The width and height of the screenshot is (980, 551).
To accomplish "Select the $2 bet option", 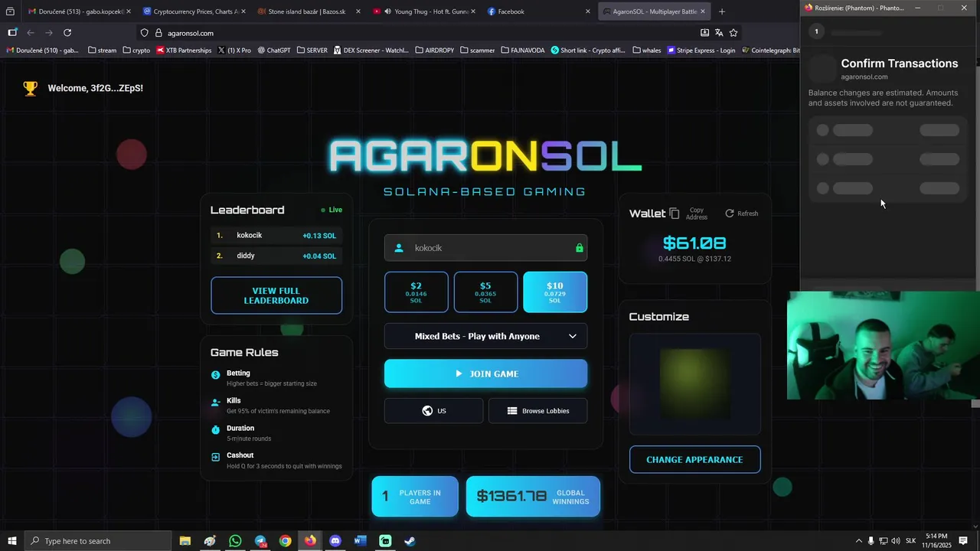I will [x=416, y=292].
